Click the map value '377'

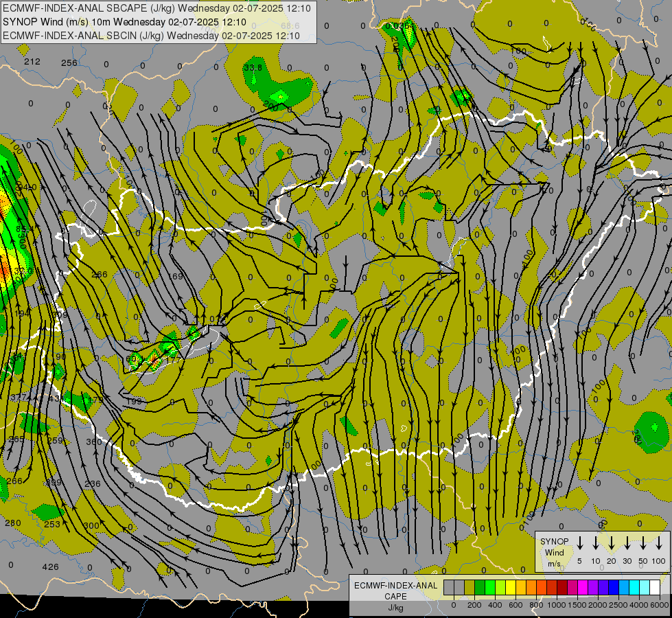pos(18,398)
